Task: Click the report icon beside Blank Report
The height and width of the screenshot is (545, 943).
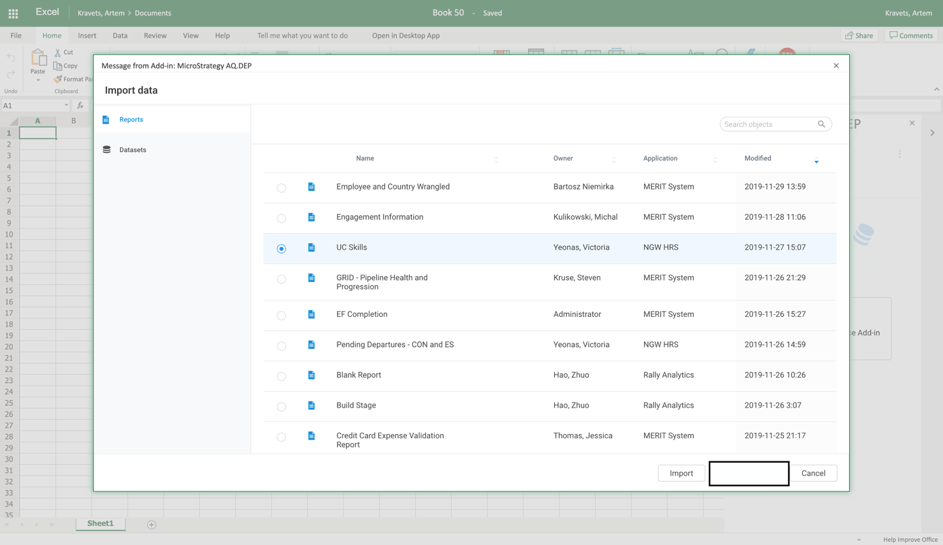Action: pos(311,375)
